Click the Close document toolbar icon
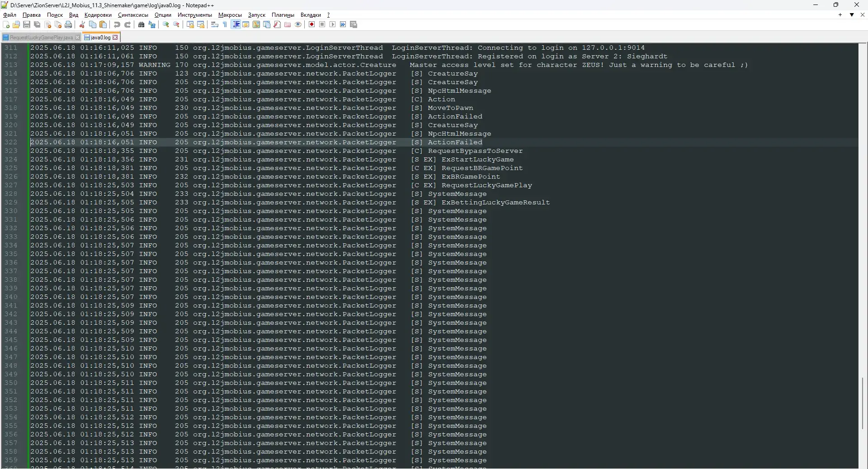 click(x=48, y=24)
